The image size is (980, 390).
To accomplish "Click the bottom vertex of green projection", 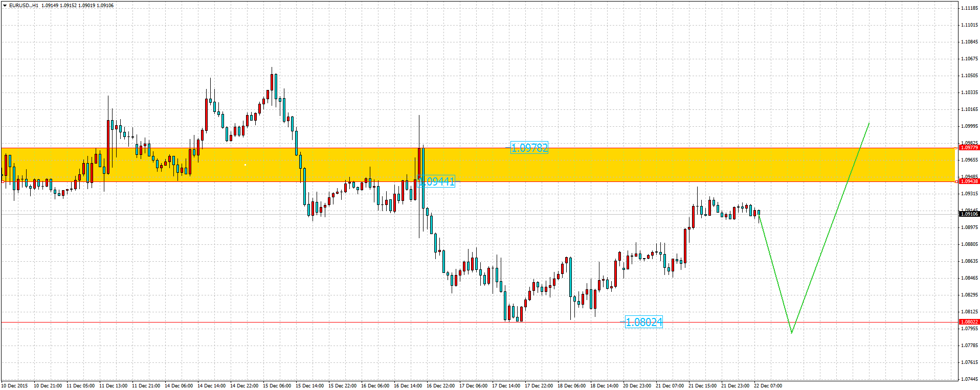I will 792,333.
